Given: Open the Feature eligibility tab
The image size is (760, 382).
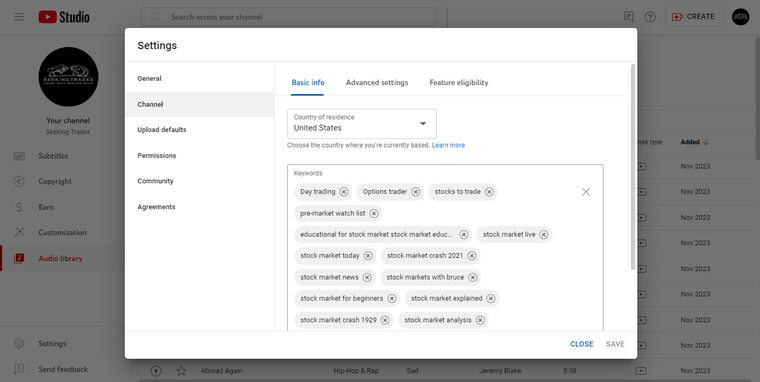Looking at the screenshot, I should (459, 82).
